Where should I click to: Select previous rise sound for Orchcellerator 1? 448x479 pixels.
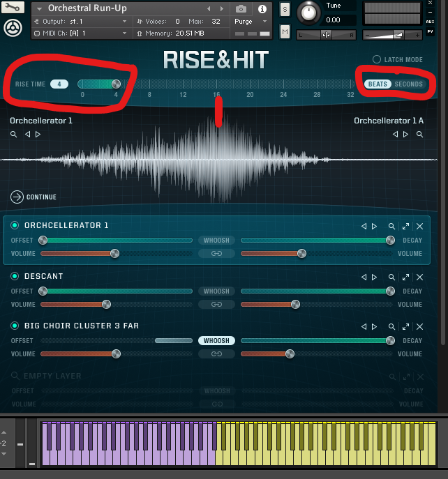27,134
